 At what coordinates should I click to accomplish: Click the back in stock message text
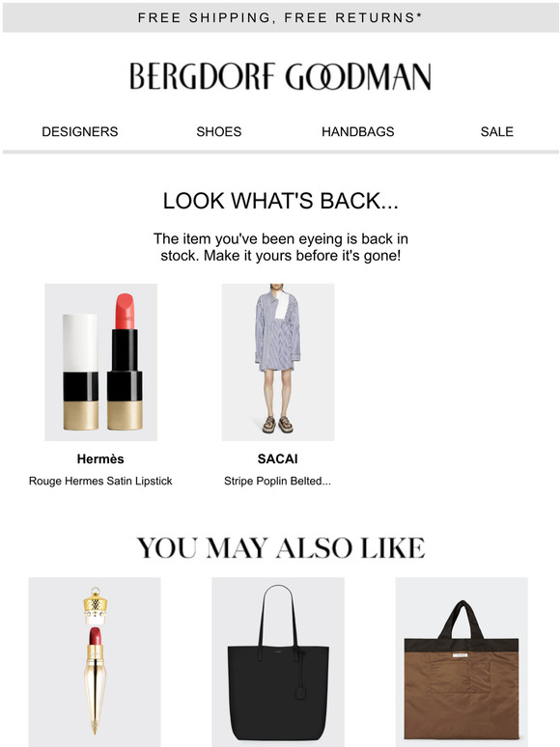pyautogui.click(x=280, y=247)
